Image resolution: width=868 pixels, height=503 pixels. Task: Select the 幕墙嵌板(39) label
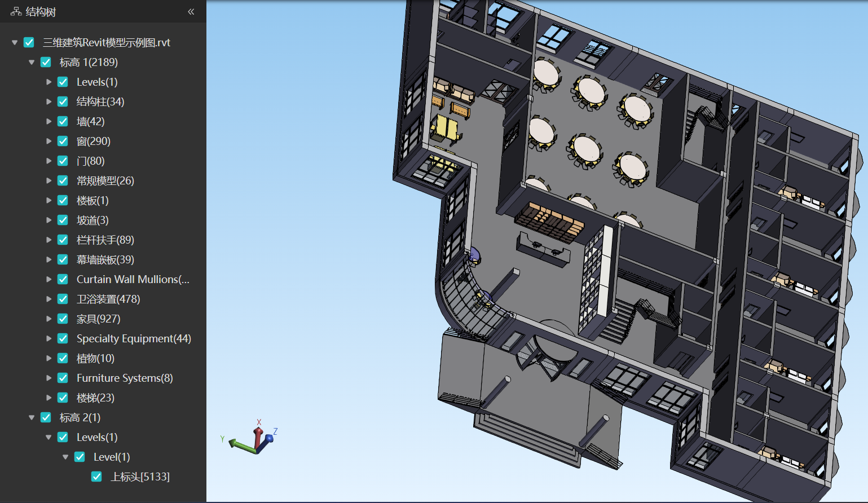[105, 259]
